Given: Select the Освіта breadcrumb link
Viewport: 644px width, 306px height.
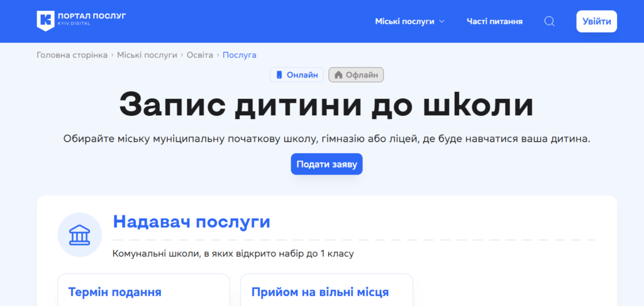Looking at the screenshot, I should pyautogui.click(x=200, y=55).
